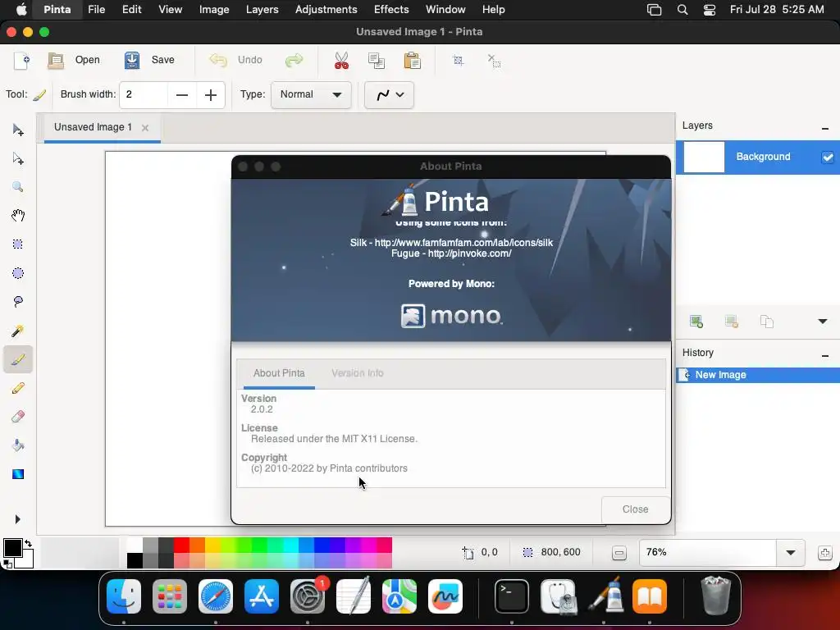The height and width of the screenshot is (630, 840).
Task: Select the Zoom magnifier tool
Action: click(x=18, y=187)
